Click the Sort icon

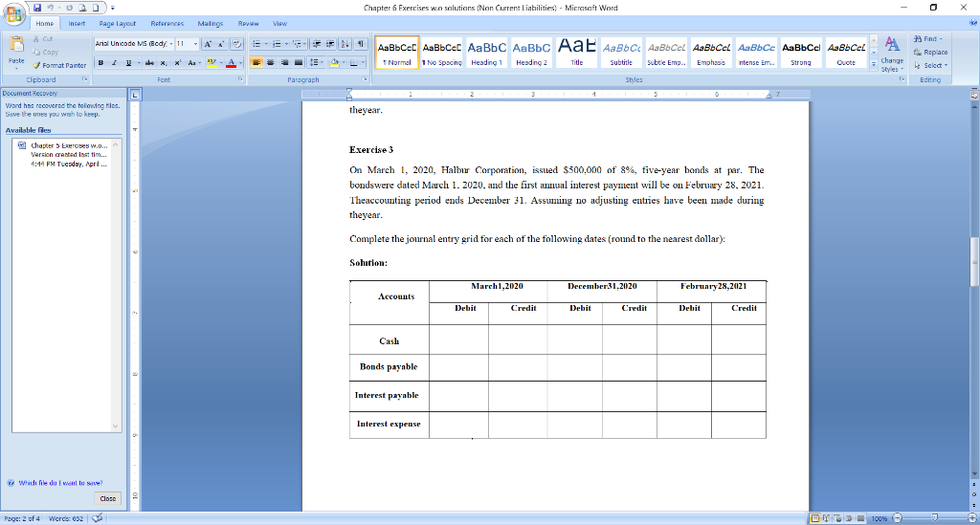[345, 44]
